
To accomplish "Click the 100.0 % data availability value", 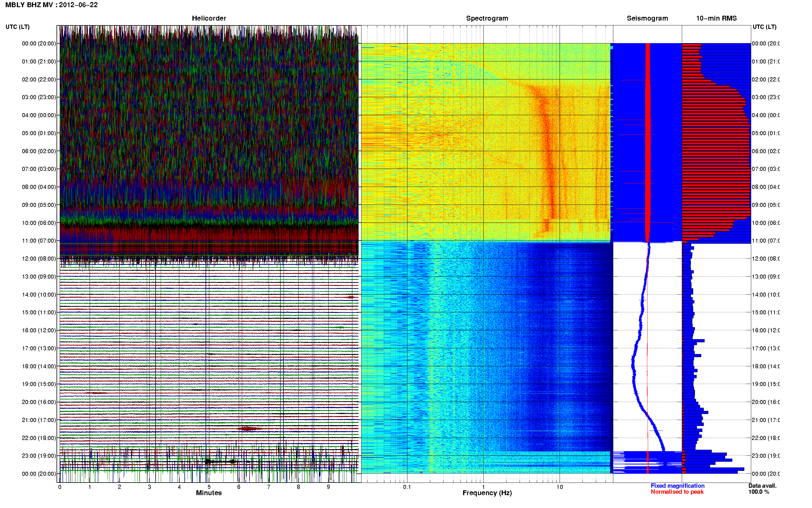I will coord(759,492).
